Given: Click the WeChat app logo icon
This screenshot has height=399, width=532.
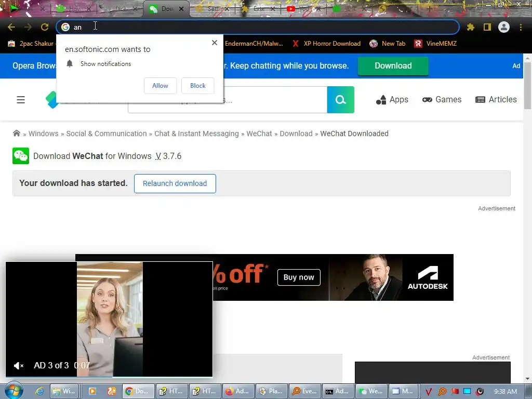Looking at the screenshot, I should tap(21, 156).
